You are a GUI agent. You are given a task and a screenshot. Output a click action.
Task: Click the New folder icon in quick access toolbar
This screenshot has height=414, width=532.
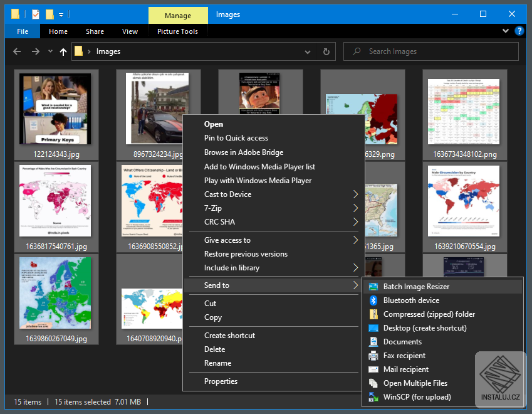(x=50, y=14)
